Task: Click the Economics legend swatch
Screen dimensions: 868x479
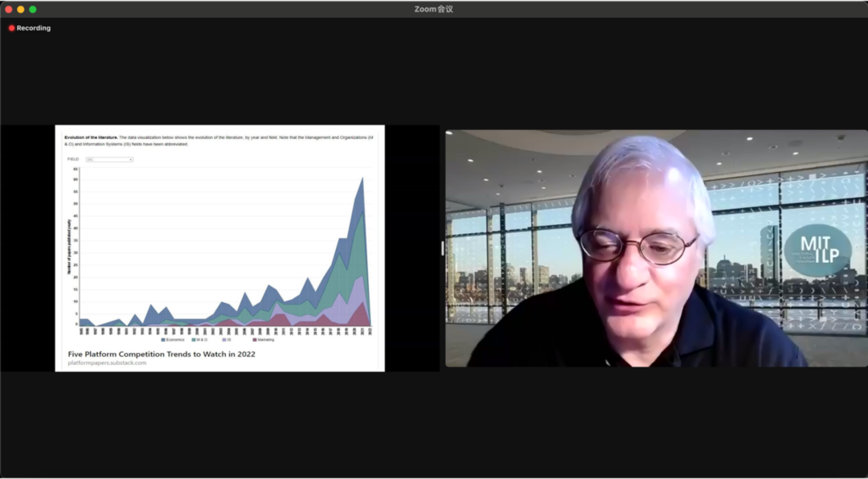Action: coord(163,339)
